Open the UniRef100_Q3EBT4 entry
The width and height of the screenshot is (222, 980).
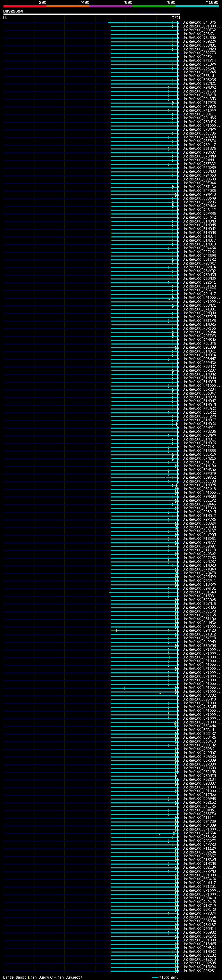199,141
